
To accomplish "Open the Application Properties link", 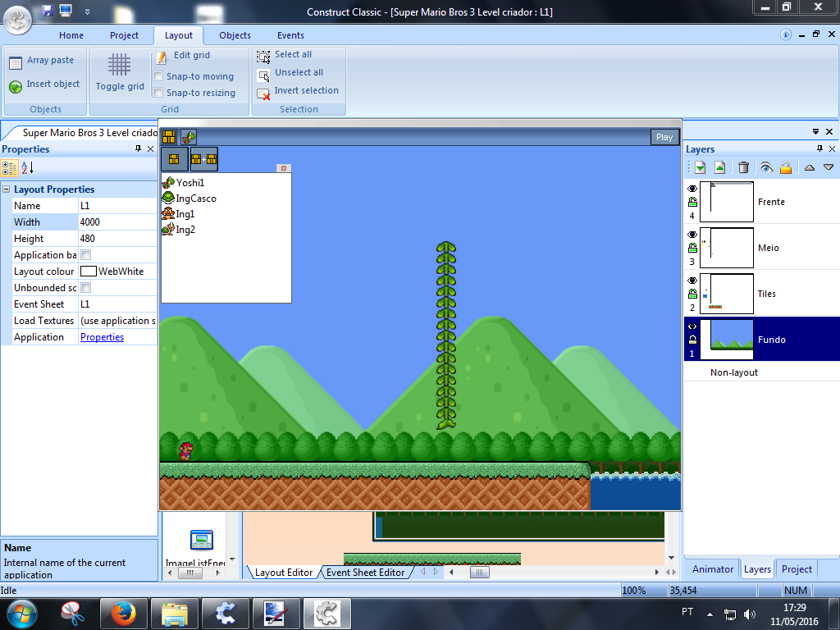I will [x=102, y=337].
